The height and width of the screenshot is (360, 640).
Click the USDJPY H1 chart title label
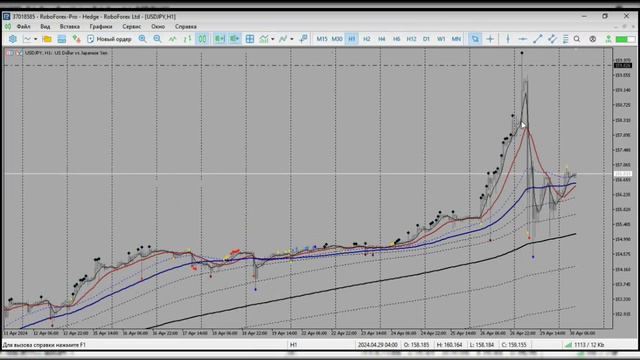tap(66, 53)
